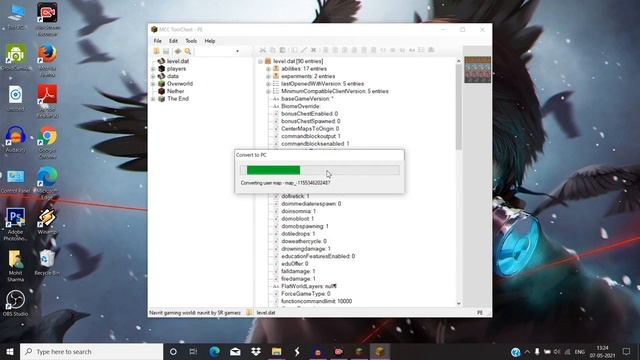Viewport: 640px width, 360px height.
Task: Select the bonusChestSpawned: 0 entry
Action: pos(311,121)
